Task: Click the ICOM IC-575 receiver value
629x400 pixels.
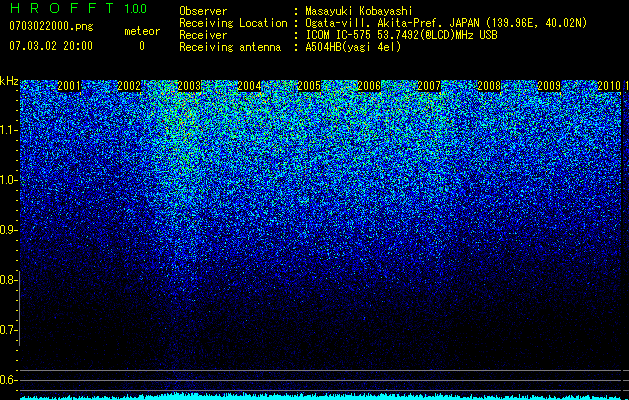Action: [401, 36]
